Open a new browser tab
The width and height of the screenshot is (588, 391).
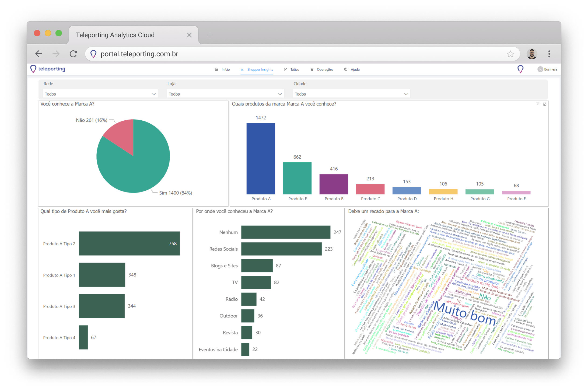pyautogui.click(x=210, y=35)
